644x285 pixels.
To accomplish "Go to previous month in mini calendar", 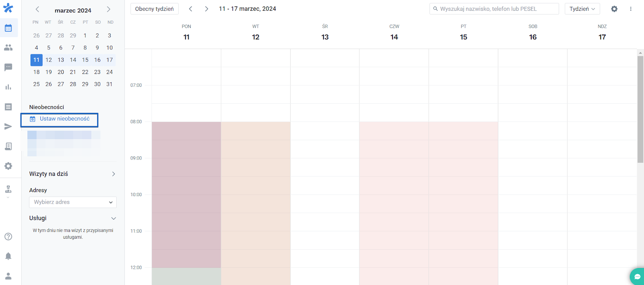I will (x=37, y=9).
